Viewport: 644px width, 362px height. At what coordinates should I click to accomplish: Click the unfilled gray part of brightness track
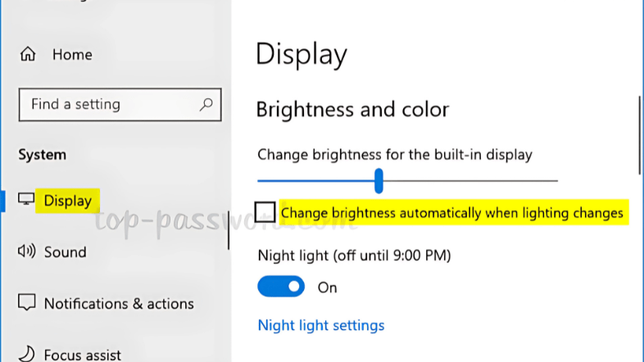[475, 180]
